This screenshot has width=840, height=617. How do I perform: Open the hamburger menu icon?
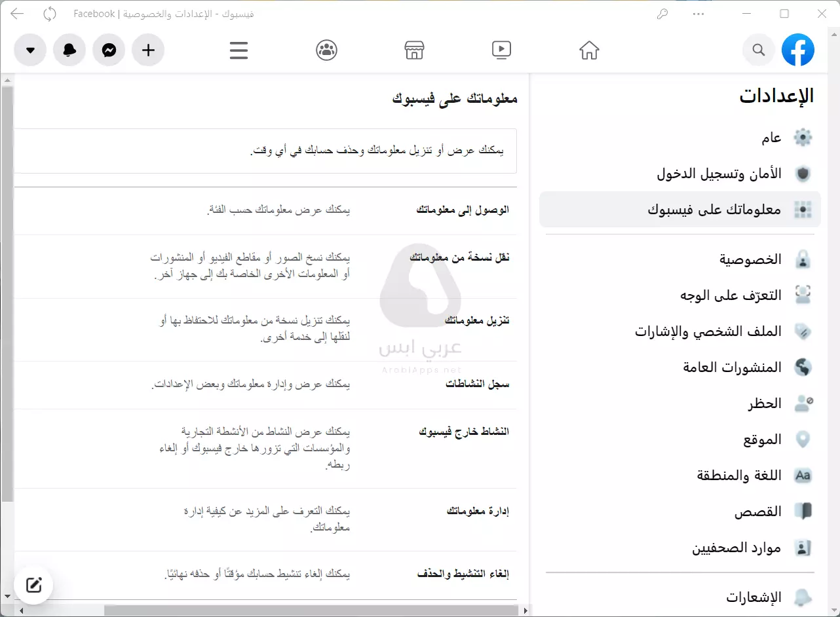pyautogui.click(x=239, y=50)
